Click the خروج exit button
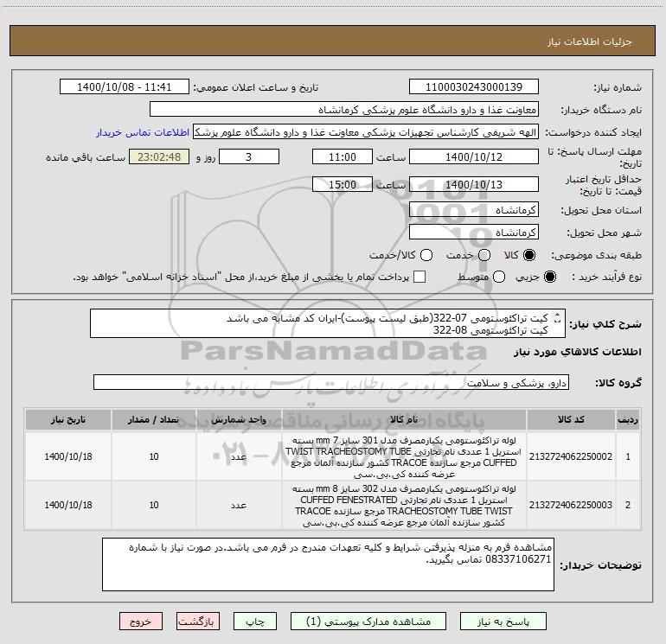666x644 pixels. click(141, 622)
